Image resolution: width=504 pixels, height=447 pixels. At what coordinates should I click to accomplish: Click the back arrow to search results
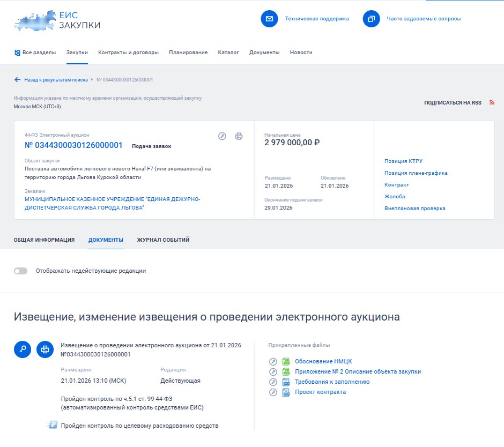pos(17,80)
